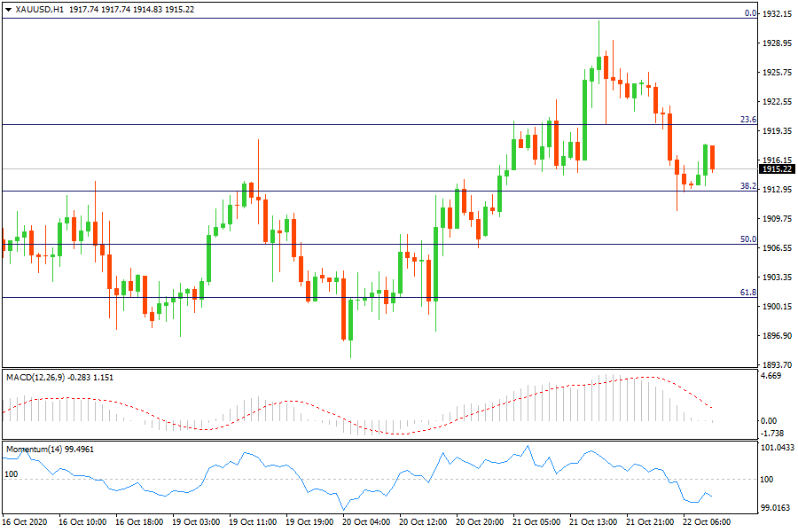Viewport: 798px width, 532px height.
Task: Click 1932.15 on the price scale
Action: pyautogui.click(x=777, y=14)
